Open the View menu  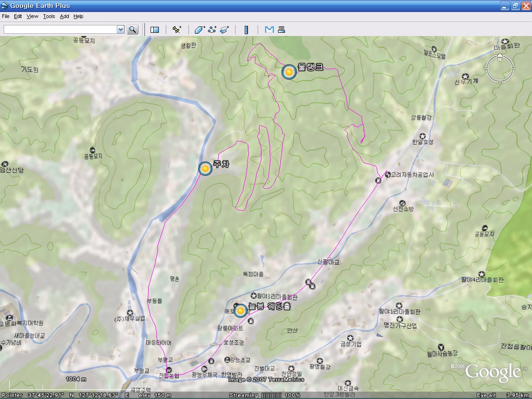32,16
